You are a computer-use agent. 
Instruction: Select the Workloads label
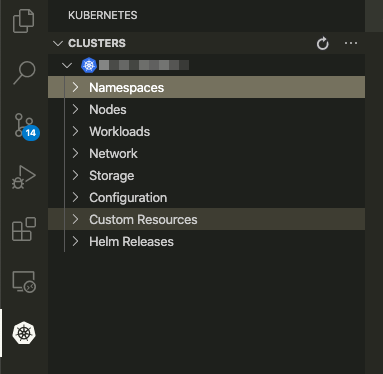tap(120, 132)
